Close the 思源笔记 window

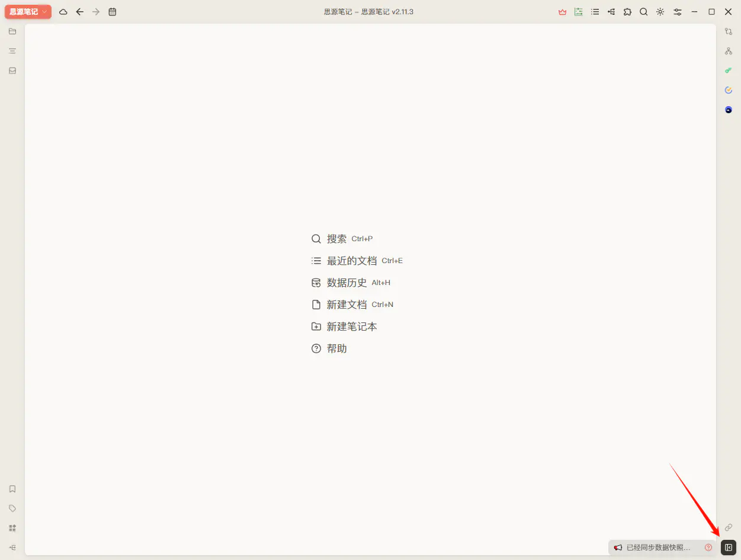[729, 12]
